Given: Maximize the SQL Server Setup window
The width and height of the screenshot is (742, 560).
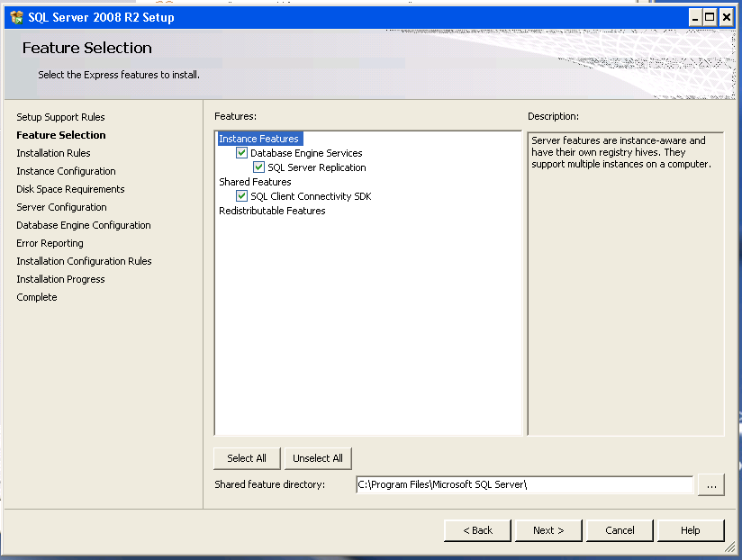Looking at the screenshot, I should 710,18.
